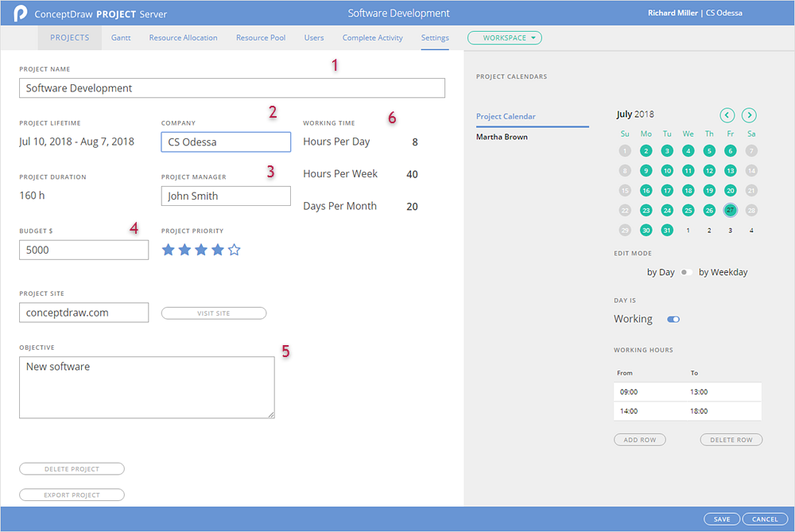Click the Objective text area
The height and width of the screenshot is (532, 795).
coord(146,386)
